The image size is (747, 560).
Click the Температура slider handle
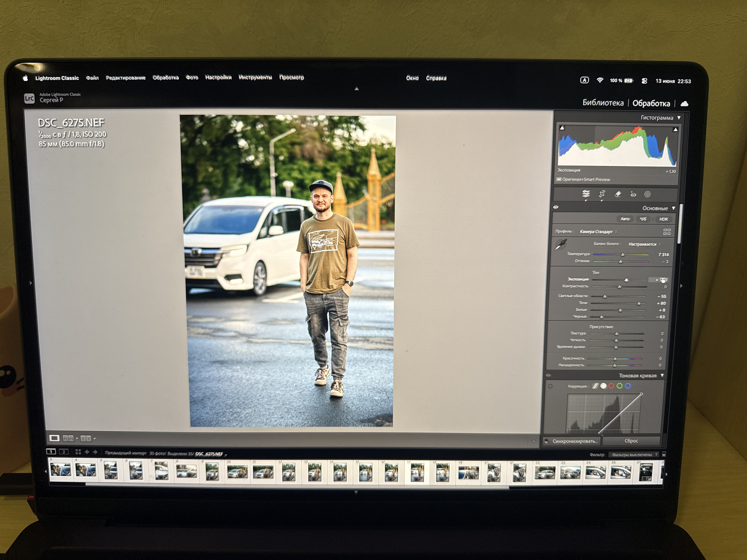click(622, 255)
